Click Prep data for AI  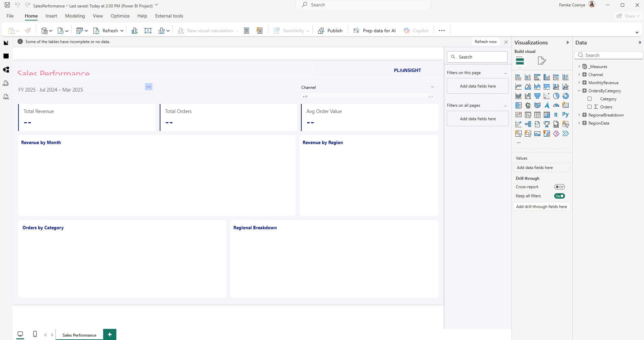point(374,31)
